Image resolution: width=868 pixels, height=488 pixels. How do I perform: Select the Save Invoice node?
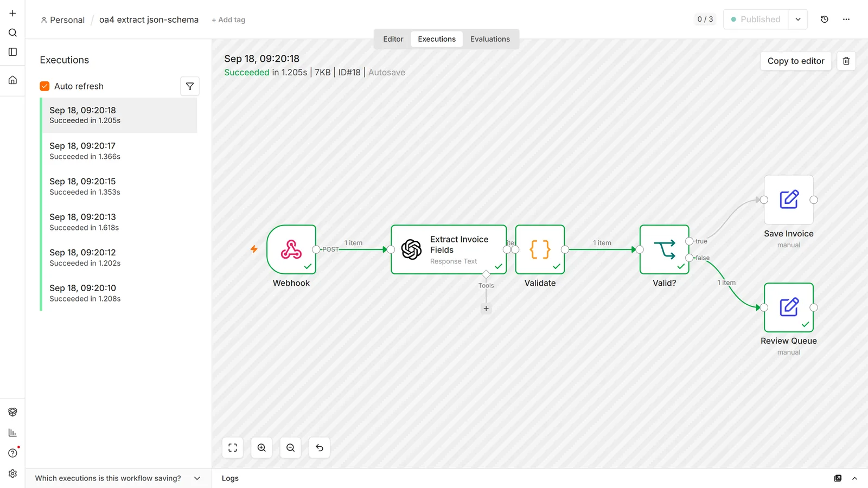click(x=789, y=200)
